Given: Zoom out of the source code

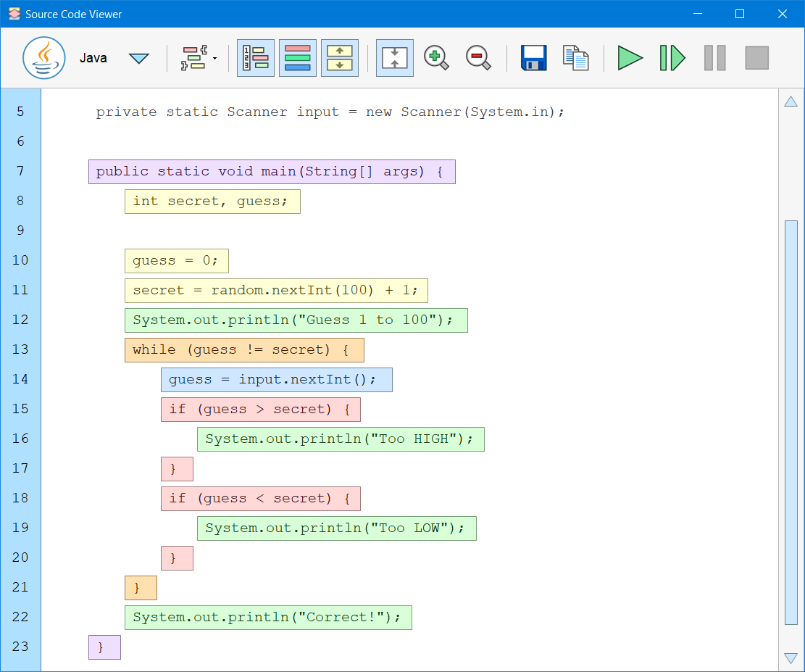Looking at the screenshot, I should pyautogui.click(x=478, y=57).
